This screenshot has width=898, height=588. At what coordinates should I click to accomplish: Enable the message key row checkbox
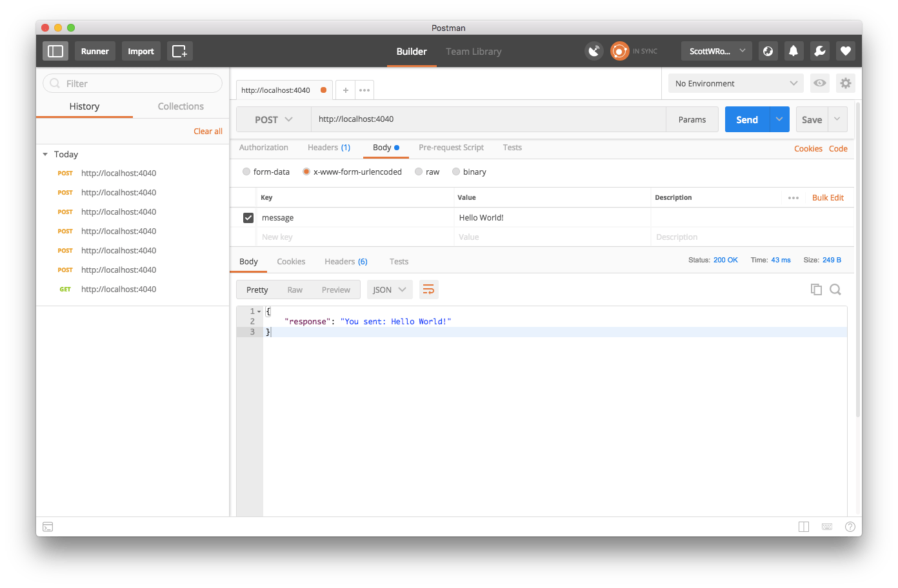(248, 217)
